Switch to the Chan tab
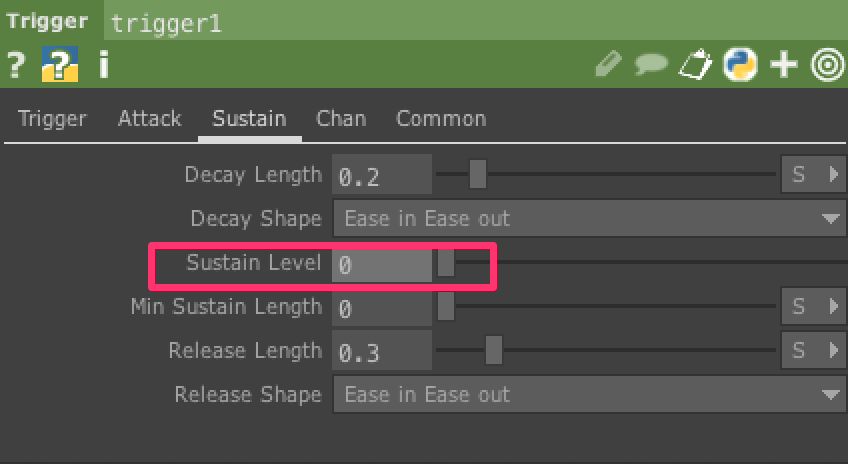 click(x=341, y=119)
